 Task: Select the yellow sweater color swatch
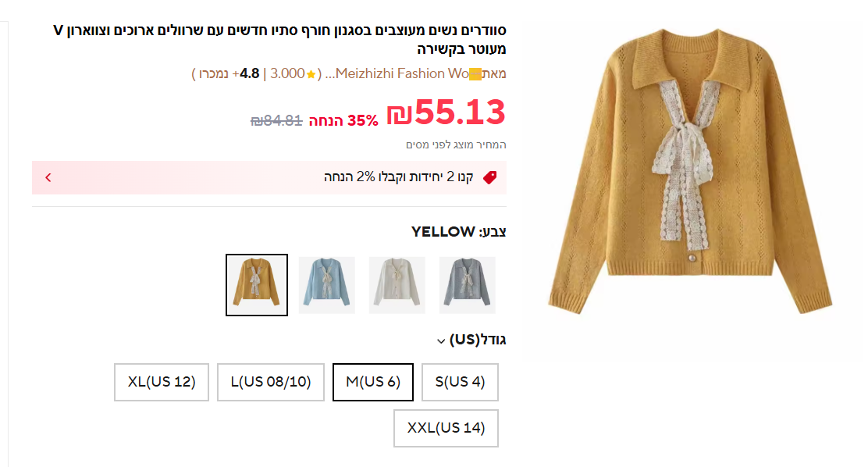(257, 285)
